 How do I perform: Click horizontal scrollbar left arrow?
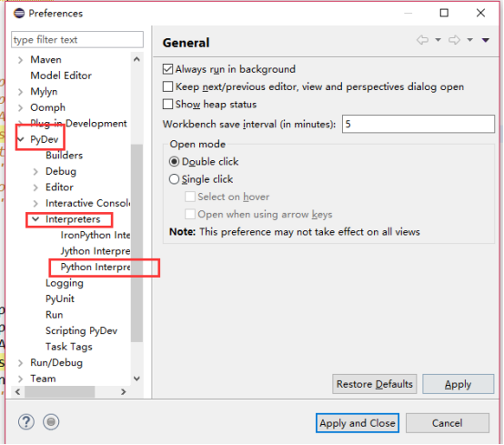(x=17, y=391)
